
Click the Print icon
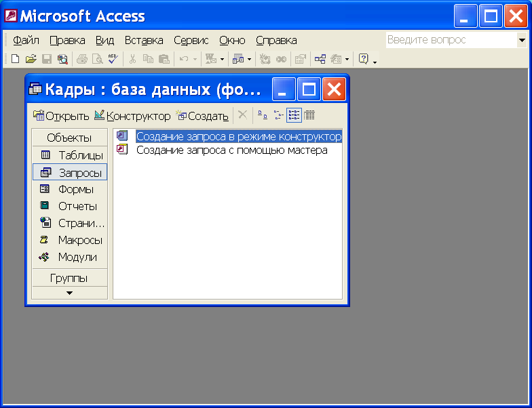click(x=82, y=60)
